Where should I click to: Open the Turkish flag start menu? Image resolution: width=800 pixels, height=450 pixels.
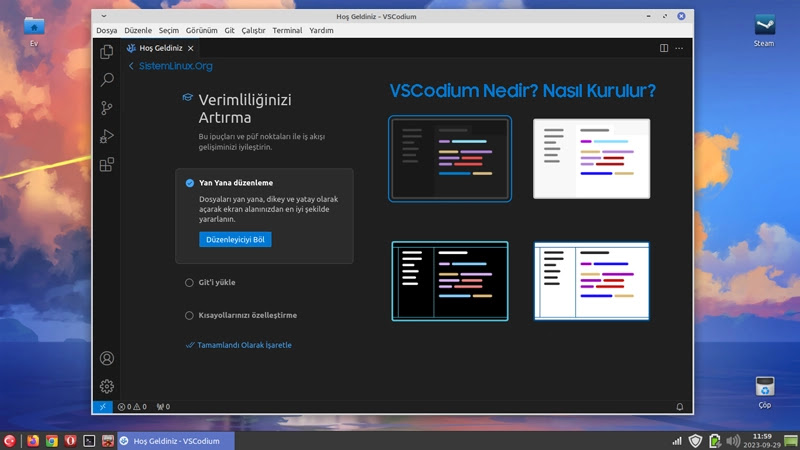pyautogui.click(x=10, y=441)
